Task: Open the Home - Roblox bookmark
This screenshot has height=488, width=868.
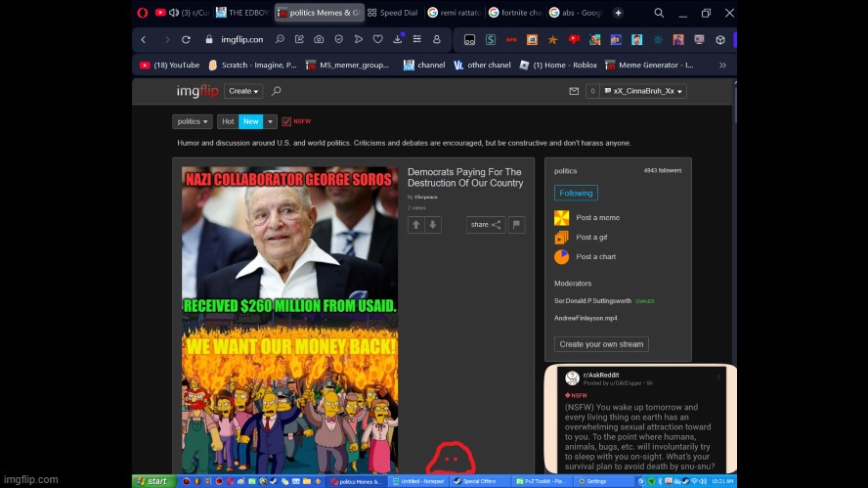Action: point(558,65)
